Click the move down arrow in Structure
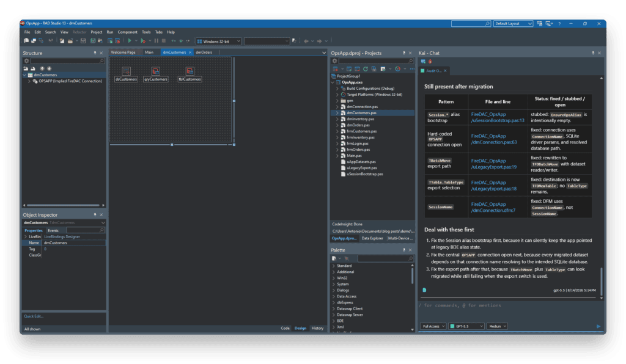Screen dimensions: 626x364 [x=49, y=68]
